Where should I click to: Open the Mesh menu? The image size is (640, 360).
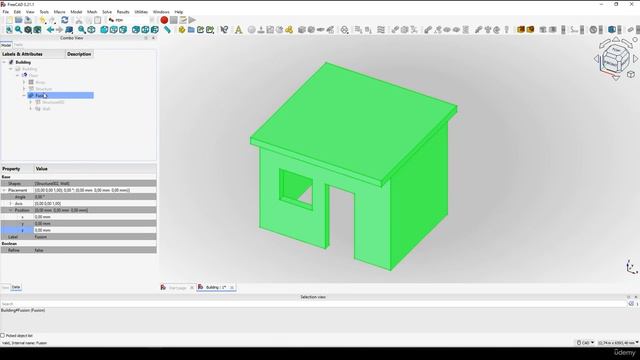[x=92, y=12]
